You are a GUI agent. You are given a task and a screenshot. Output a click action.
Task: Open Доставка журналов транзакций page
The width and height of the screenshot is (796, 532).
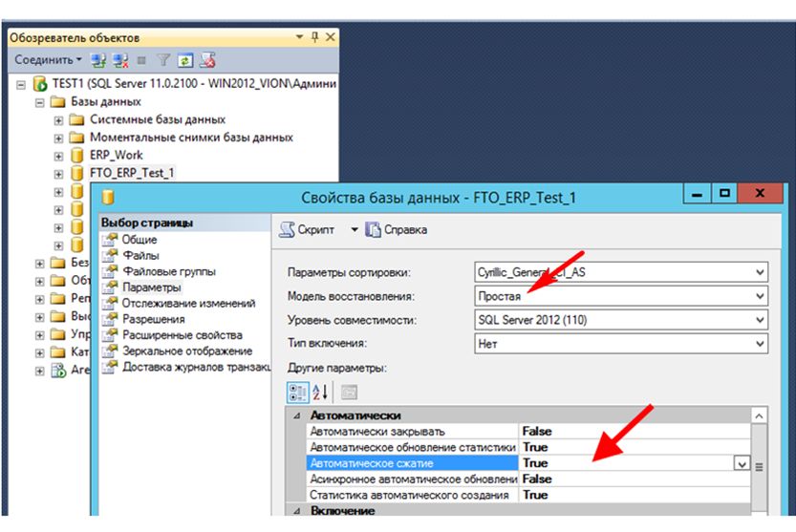197,367
